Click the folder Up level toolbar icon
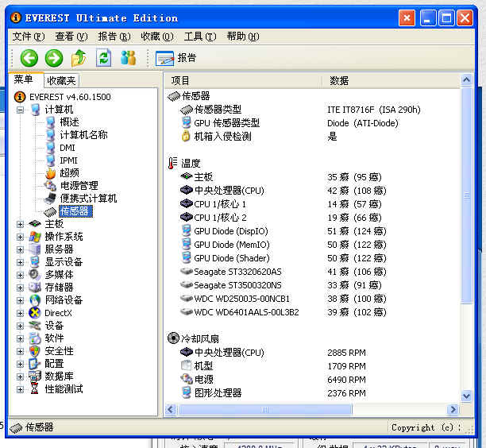The width and height of the screenshot is (486, 448). (x=79, y=58)
